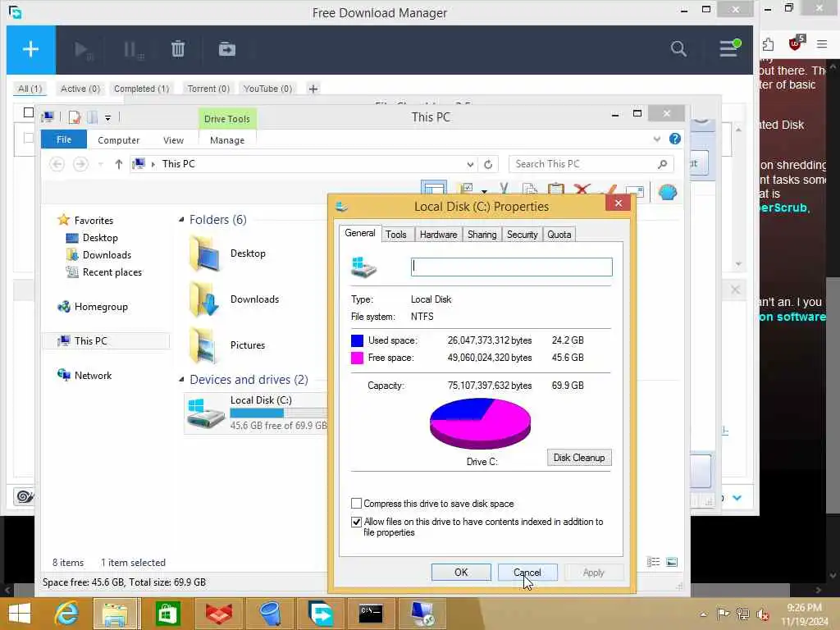840x630 pixels.
Task: Select Downloads under Favorites
Action: pos(107,255)
